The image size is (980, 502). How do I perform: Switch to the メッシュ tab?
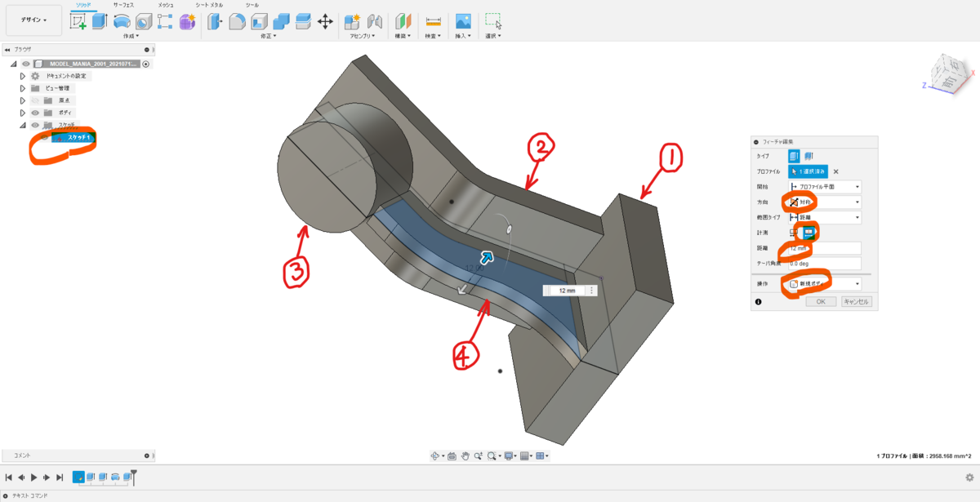[x=165, y=5]
